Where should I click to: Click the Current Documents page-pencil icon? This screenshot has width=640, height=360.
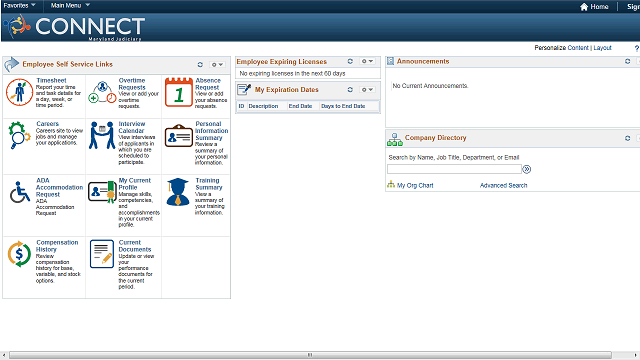(102, 254)
